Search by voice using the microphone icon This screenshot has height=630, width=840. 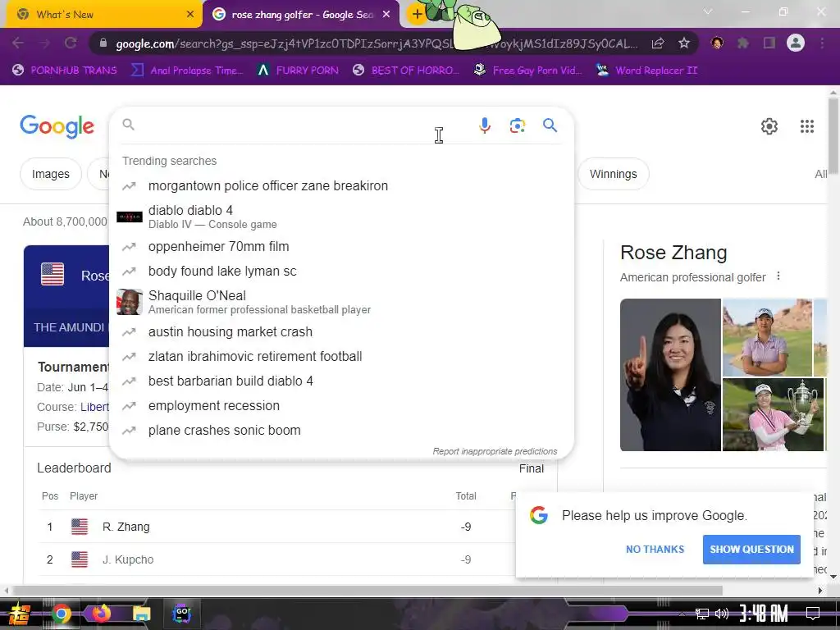484,126
